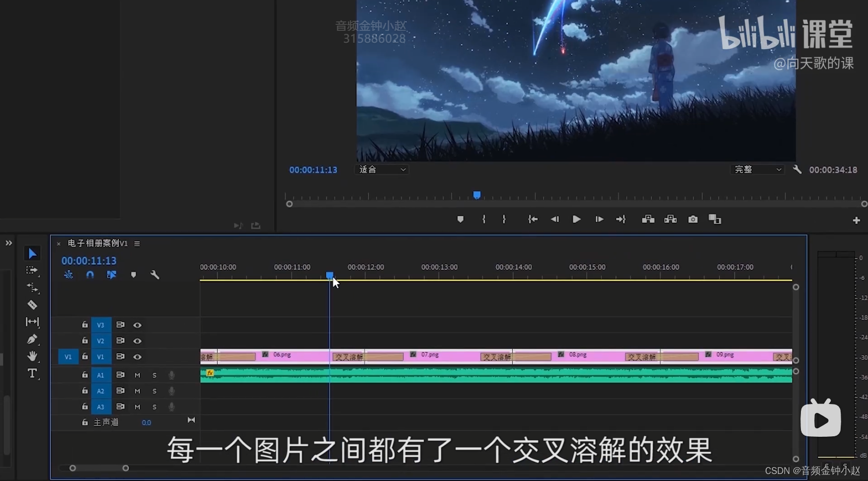Expand collapsed panels double chevron

pos(8,243)
